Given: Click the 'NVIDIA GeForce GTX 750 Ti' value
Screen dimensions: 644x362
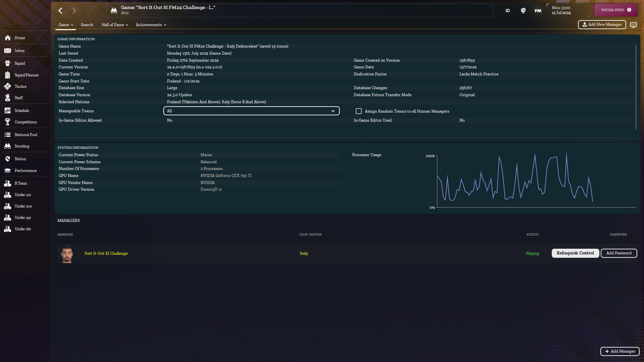Looking at the screenshot, I should [x=226, y=176].
